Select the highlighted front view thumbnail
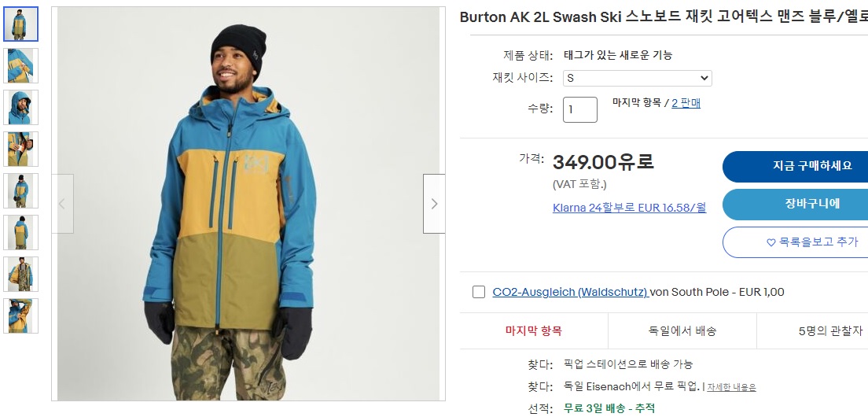 tap(20, 24)
